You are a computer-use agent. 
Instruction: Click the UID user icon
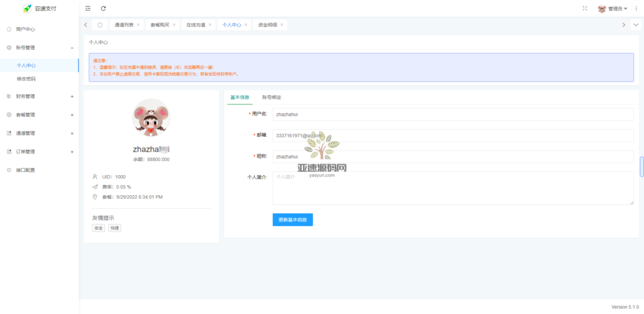[95, 177]
